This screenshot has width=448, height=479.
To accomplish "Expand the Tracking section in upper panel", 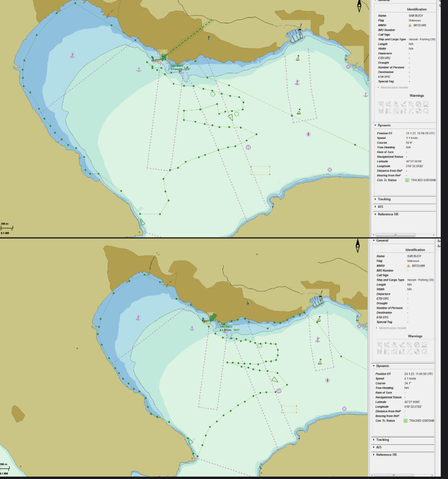I will pos(384,199).
